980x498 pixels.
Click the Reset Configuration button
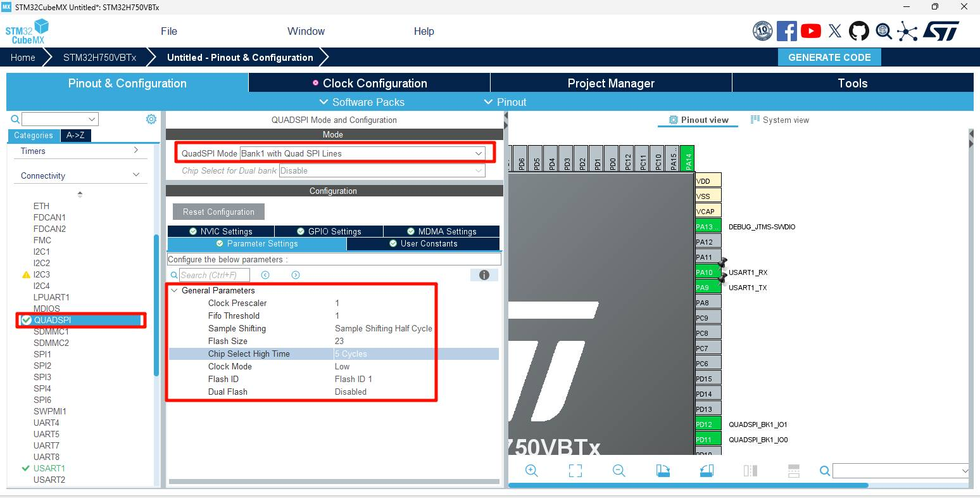click(x=218, y=212)
